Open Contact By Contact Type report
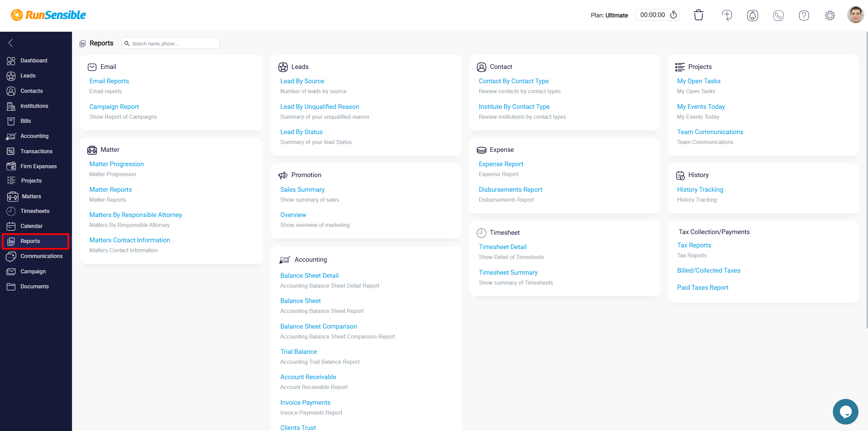 (x=514, y=81)
